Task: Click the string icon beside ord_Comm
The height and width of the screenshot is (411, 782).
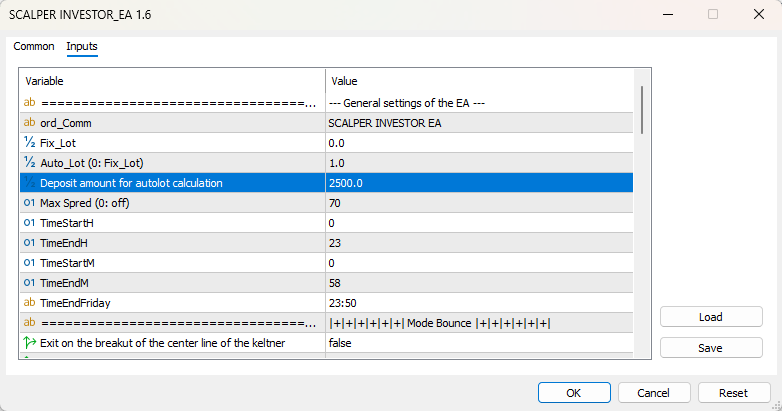Action: point(29,123)
